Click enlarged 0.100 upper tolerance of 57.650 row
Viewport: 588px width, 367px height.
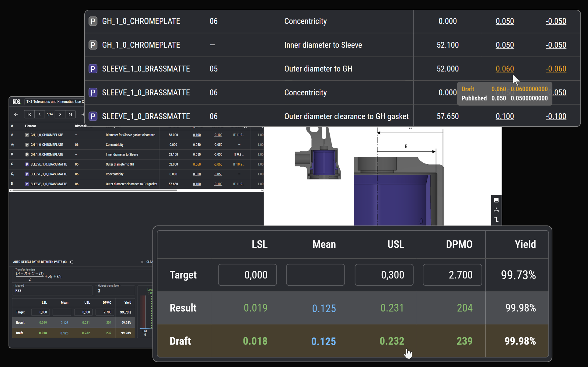pos(505,116)
